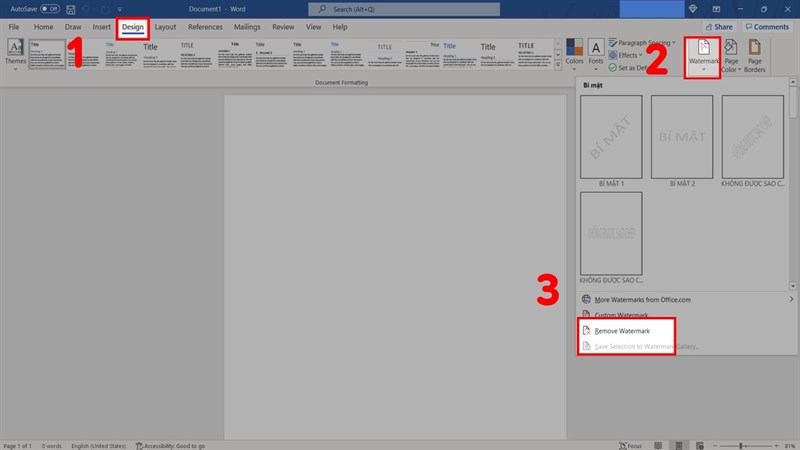Screen dimensions: 800x450
Task: Adjust the zoom slider in status bar
Action: click(x=741, y=444)
